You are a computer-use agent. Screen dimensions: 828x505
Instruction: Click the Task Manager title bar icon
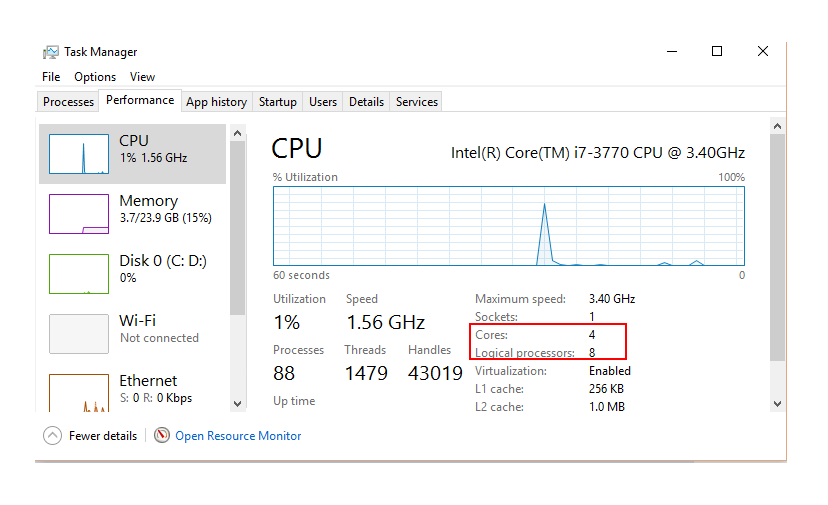click(50, 52)
